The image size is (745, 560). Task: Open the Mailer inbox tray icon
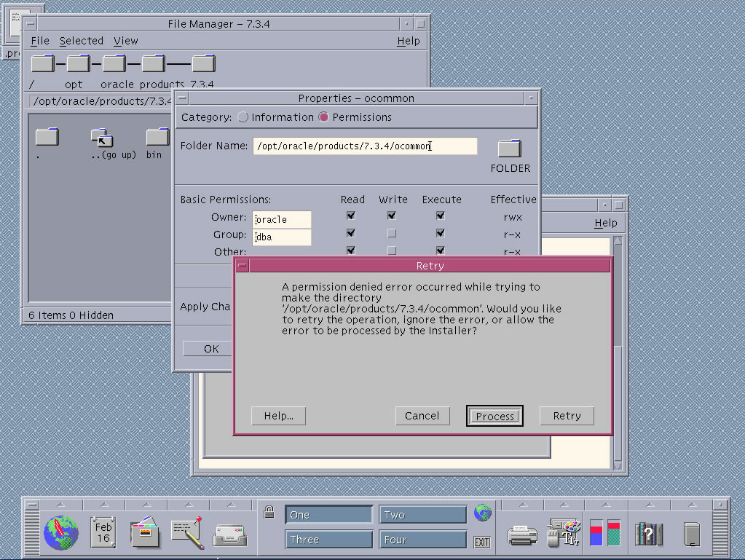(x=229, y=535)
